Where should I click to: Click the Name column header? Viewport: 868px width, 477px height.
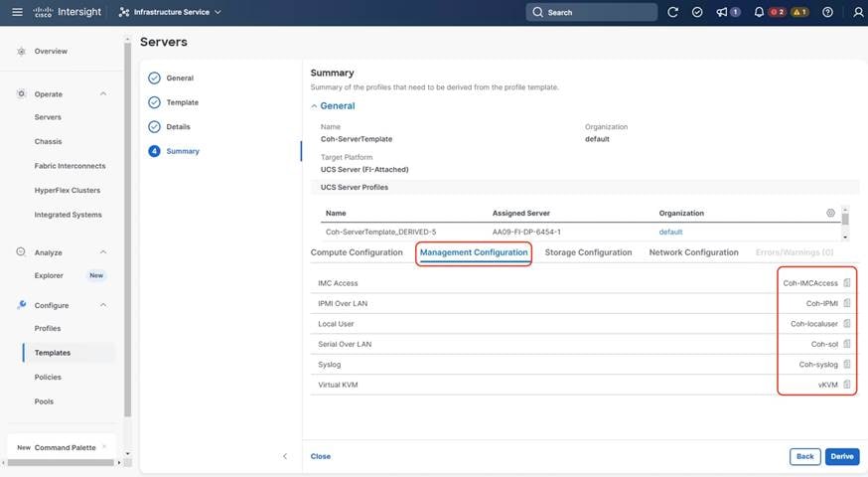(336, 214)
